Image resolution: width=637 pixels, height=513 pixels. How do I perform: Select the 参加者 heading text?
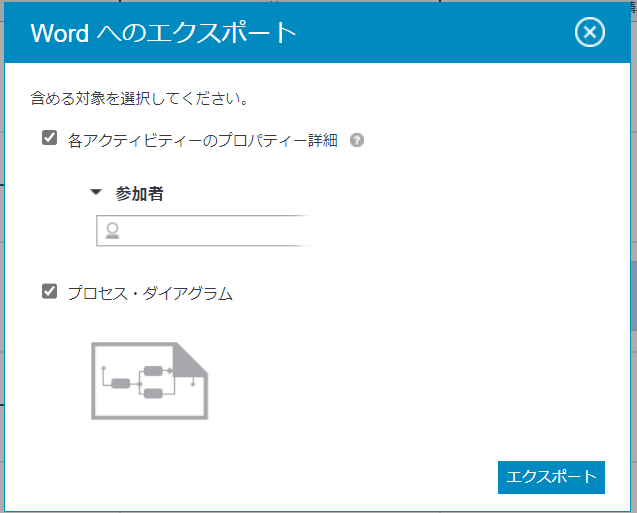point(139,193)
